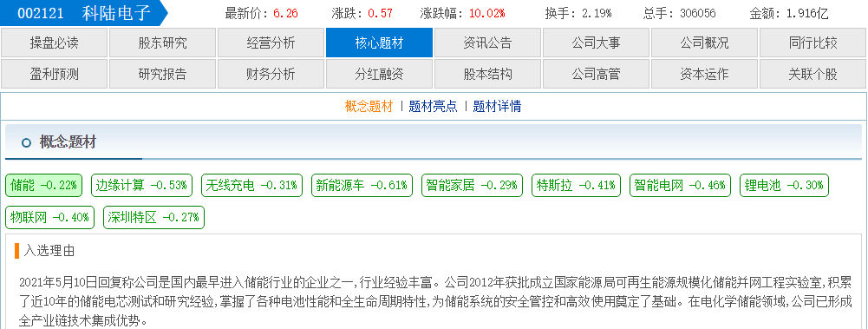Select the 财务分析 tab
The image size is (868, 329).
271,74
